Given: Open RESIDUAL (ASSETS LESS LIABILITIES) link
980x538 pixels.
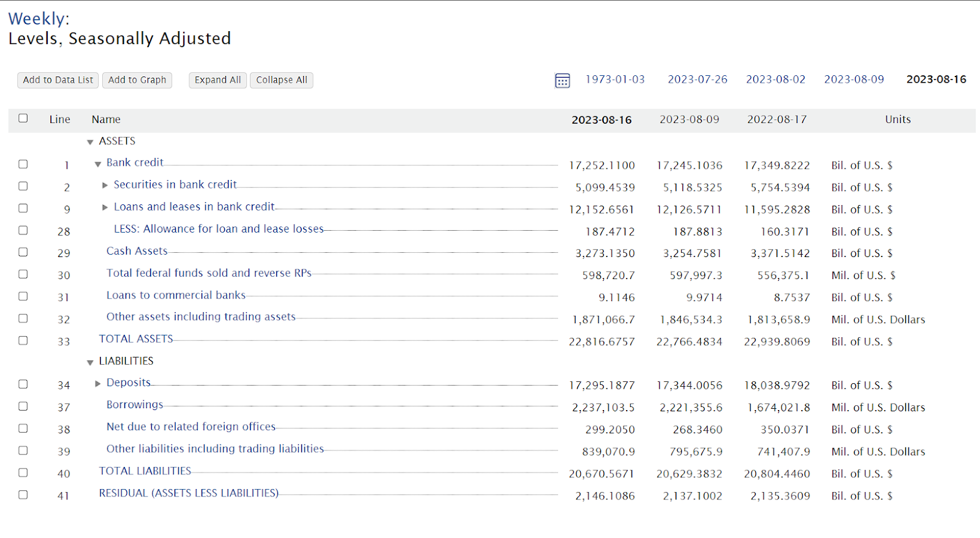Looking at the screenshot, I should tap(189, 493).
